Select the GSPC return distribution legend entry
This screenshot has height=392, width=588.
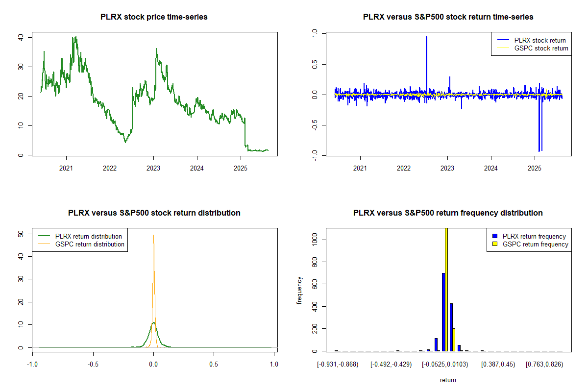(x=90, y=244)
